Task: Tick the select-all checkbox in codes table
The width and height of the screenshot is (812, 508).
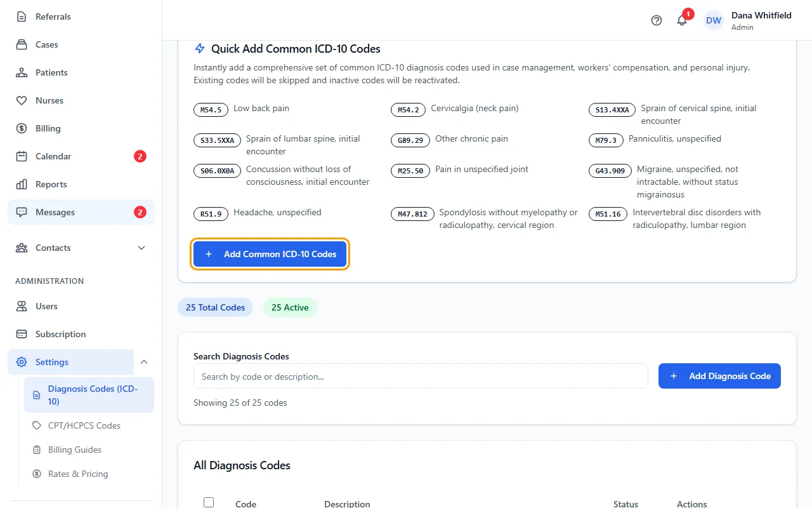Action: [209, 502]
